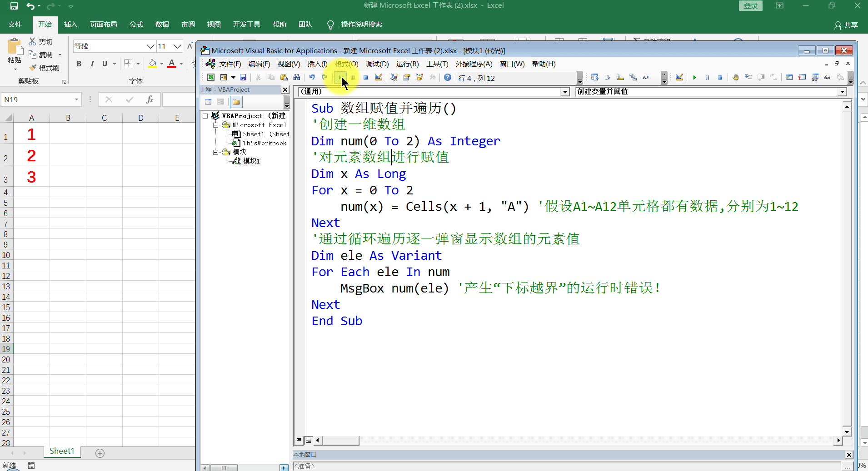Click the Step Into debugging icon
The image size is (868, 471).
pos(748,77)
